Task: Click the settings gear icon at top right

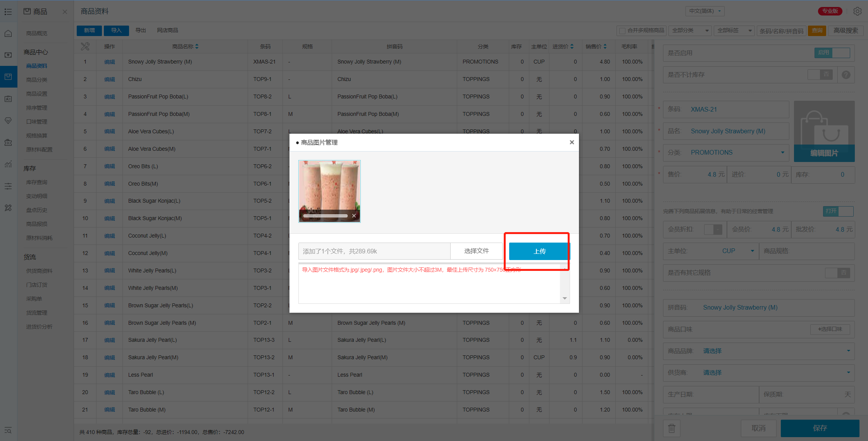Action: coord(857,11)
